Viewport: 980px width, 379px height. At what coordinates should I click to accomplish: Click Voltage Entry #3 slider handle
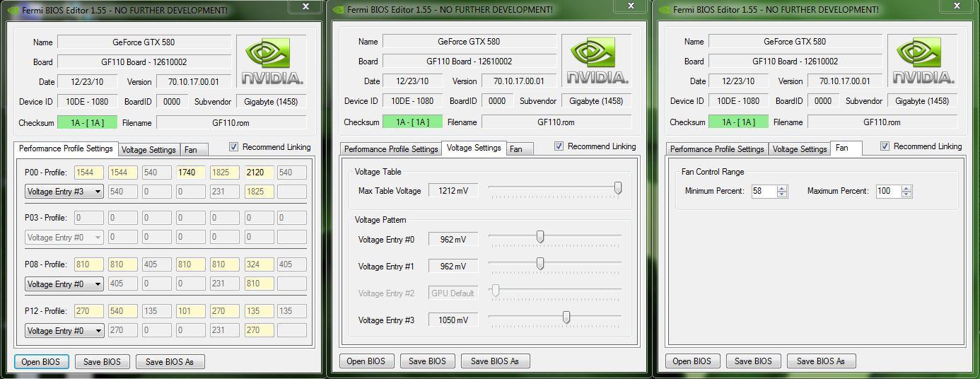(566, 317)
